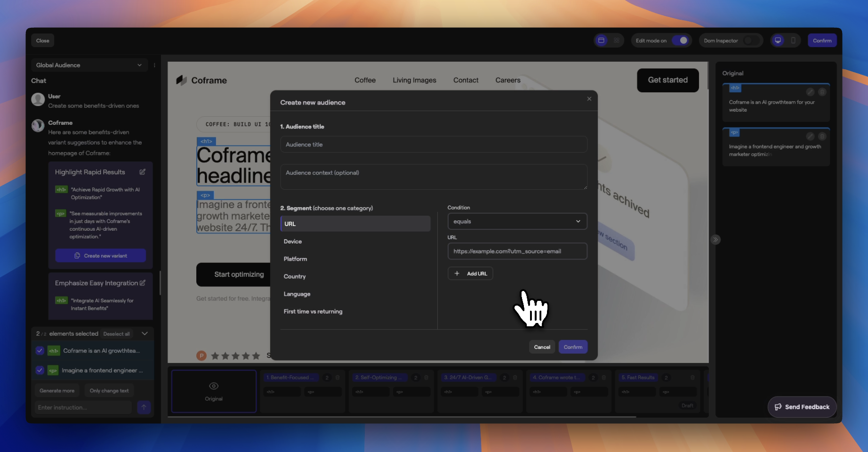Open the Global Audience dropdown

point(89,65)
